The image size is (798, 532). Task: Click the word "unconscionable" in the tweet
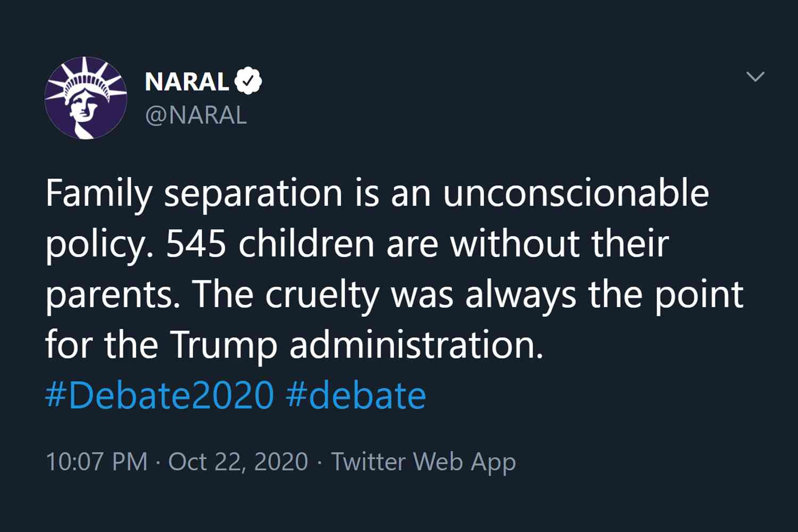[576, 193]
